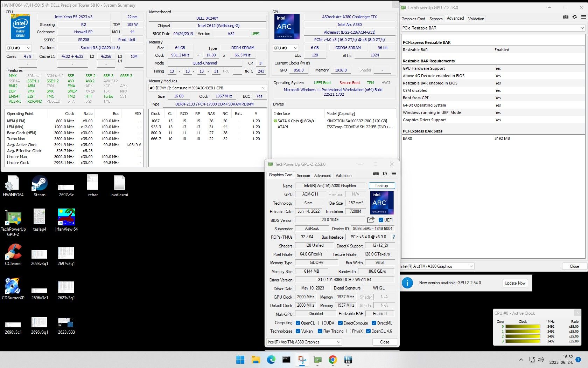This screenshot has height=368, width=588.
Task: Click the volume icon in system tray
Action: pos(541,360)
